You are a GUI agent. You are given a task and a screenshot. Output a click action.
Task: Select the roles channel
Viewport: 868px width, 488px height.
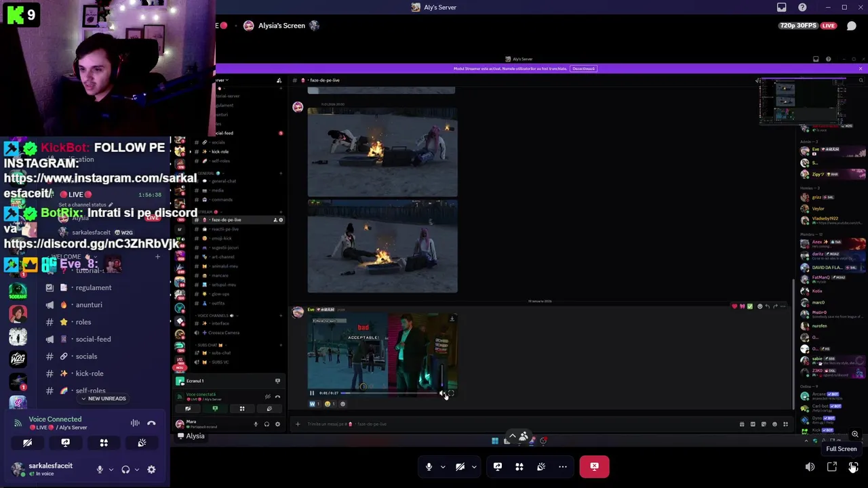tap(102, 322)
